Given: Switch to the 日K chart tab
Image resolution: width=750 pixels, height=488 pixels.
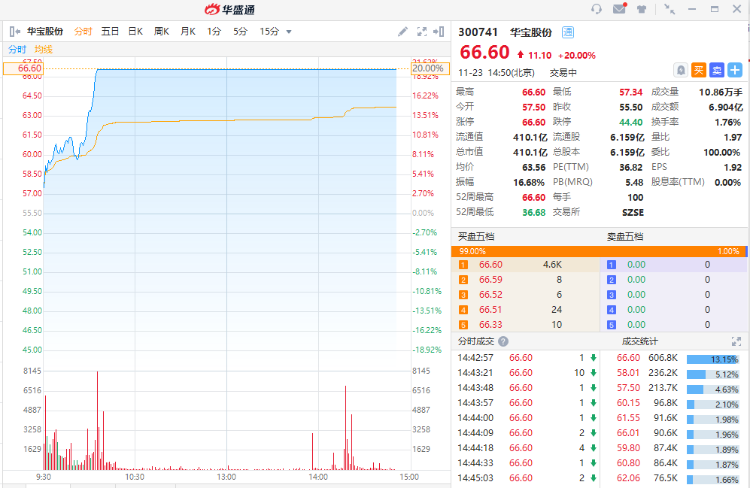Looking at the screenshot, I should pyautogui.click(x=136, y=32).
